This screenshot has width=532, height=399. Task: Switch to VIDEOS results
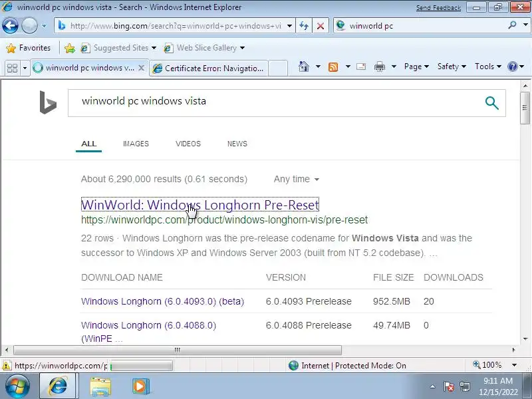(188, 144)
